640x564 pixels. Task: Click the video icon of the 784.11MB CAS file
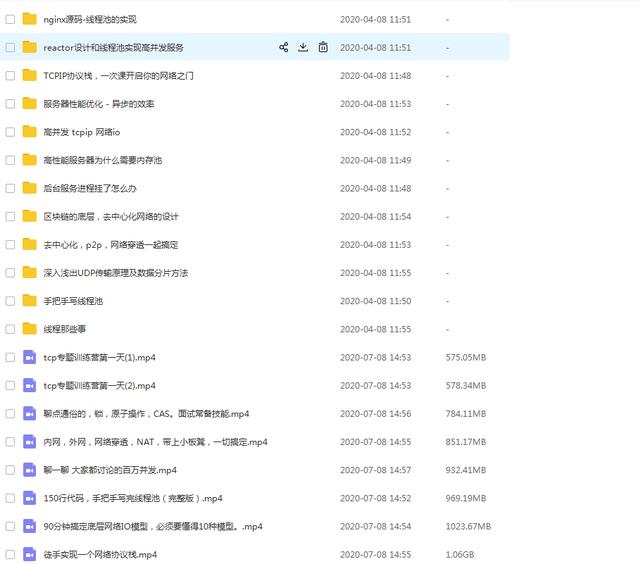[x=29, y=414]
